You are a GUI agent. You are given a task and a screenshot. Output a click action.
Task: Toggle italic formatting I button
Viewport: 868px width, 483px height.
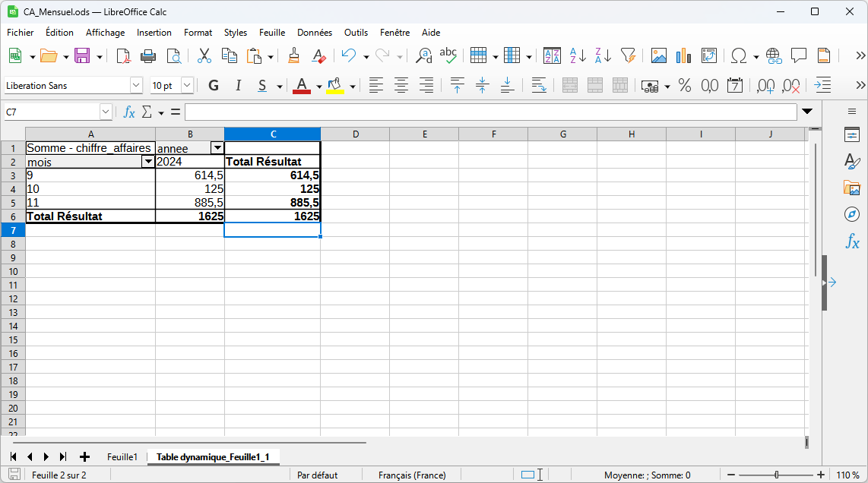pos(238,86)
